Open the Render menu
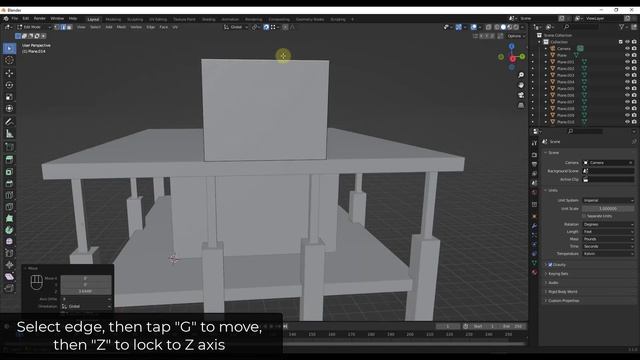This screenshot has width=640, height=360. (x=40, y=19)
